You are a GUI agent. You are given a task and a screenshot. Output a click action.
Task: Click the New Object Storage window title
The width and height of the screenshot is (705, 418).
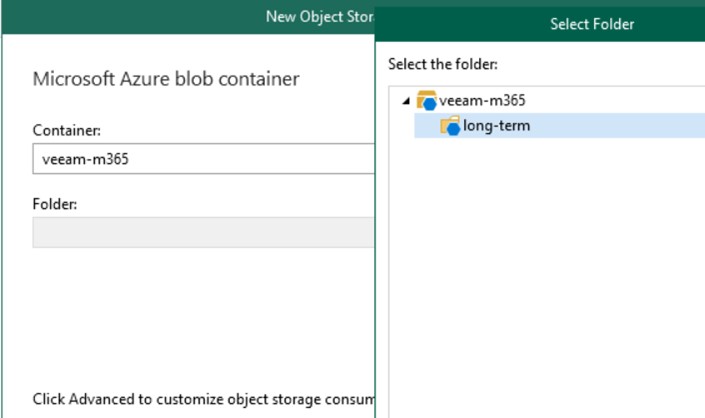(x=320, y=17)
